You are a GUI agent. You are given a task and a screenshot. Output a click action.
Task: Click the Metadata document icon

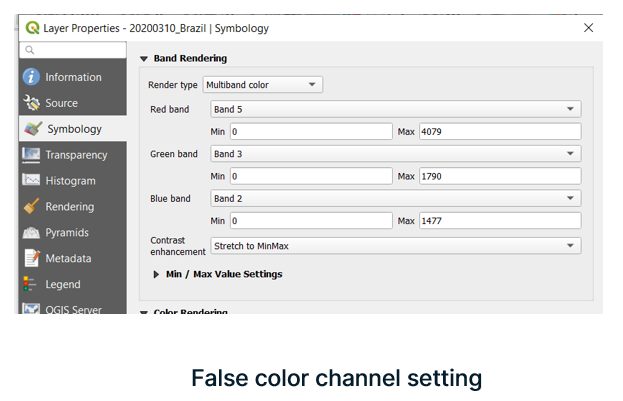point(31,259)
